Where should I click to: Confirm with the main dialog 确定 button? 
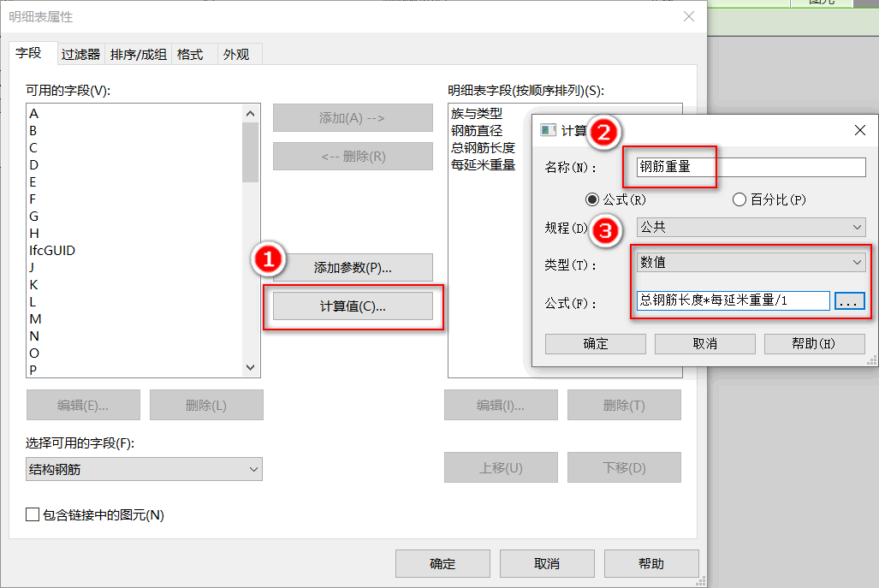click(442, 563)
